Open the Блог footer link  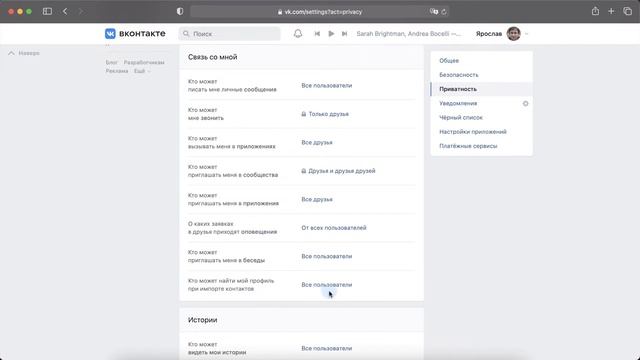pos(111,62)
